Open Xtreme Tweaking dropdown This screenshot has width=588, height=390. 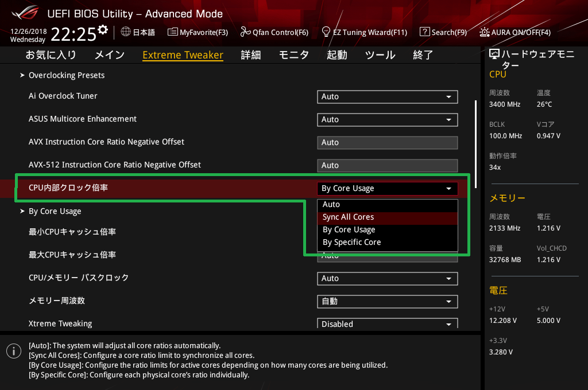388,323
